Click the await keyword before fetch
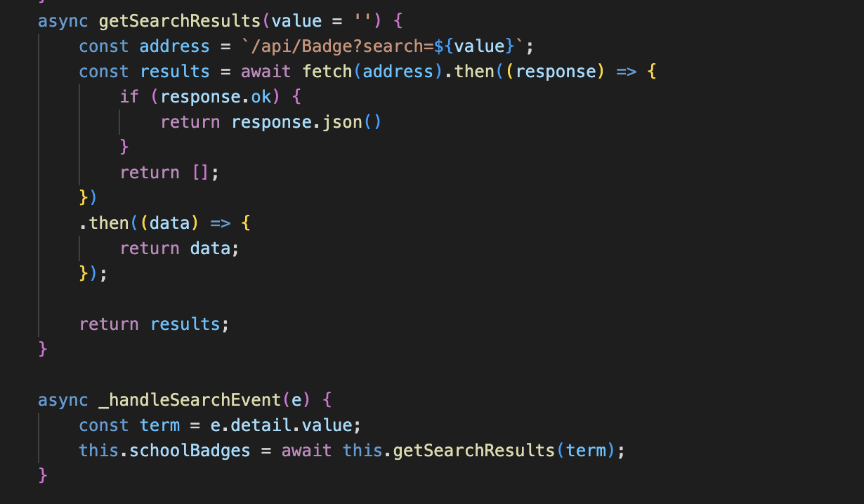 [x=267, y=72]
